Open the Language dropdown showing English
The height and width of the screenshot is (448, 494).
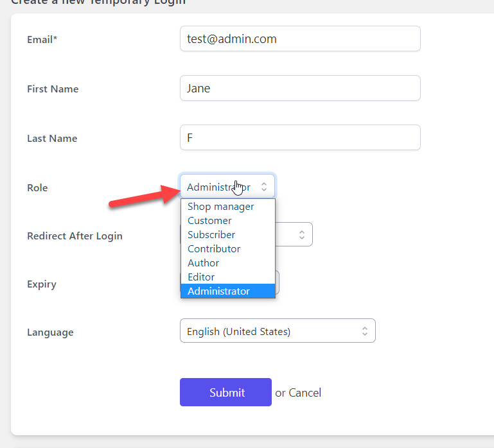pyautogui.click(x=278, y=331)
